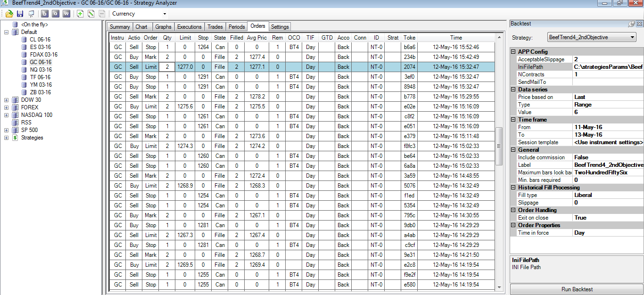This screenshot has width=644, height=295.
Task: Click the icon beside NASDAQ 100 list
Action: click(x=16, y=115)
